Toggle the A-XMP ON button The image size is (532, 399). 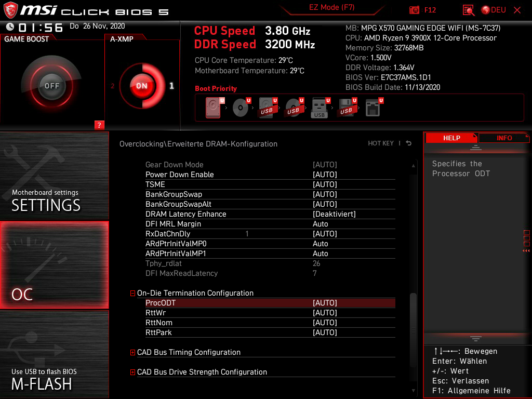pos(142,86)
